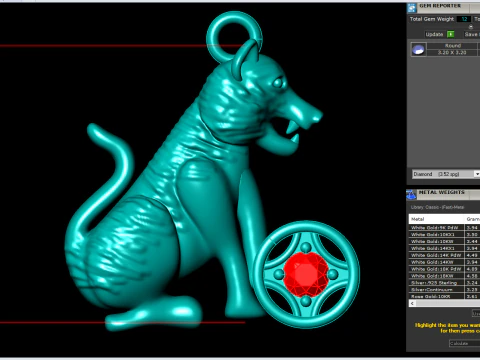Screen dimensions: 480x360
Task: Click the 3.61 gram value cell
Action: click(472, 296)
